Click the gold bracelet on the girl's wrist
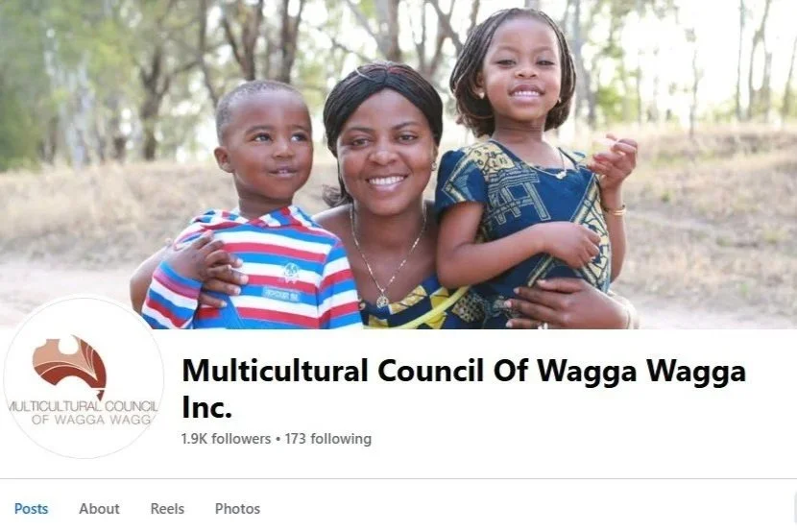Screen dimensions: 797x532 pos(615,210)
